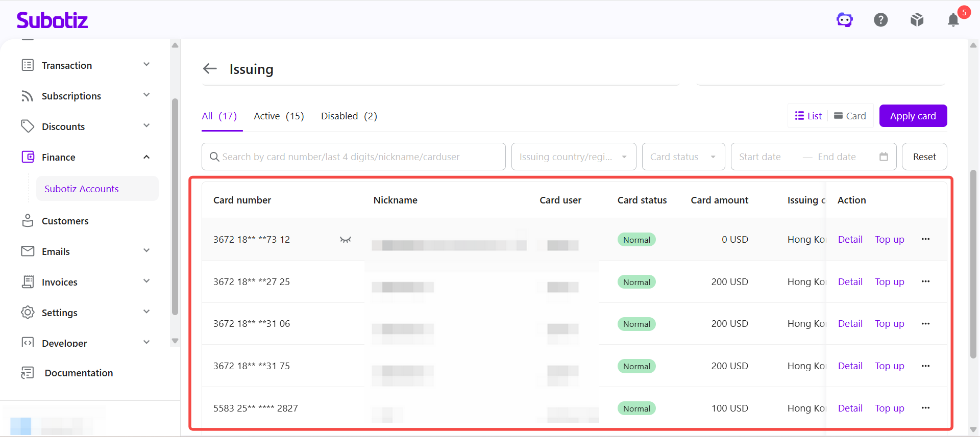Open more actions for card ending 2827
The height and width of the screenshot is (437, 980).
(926, 408)
